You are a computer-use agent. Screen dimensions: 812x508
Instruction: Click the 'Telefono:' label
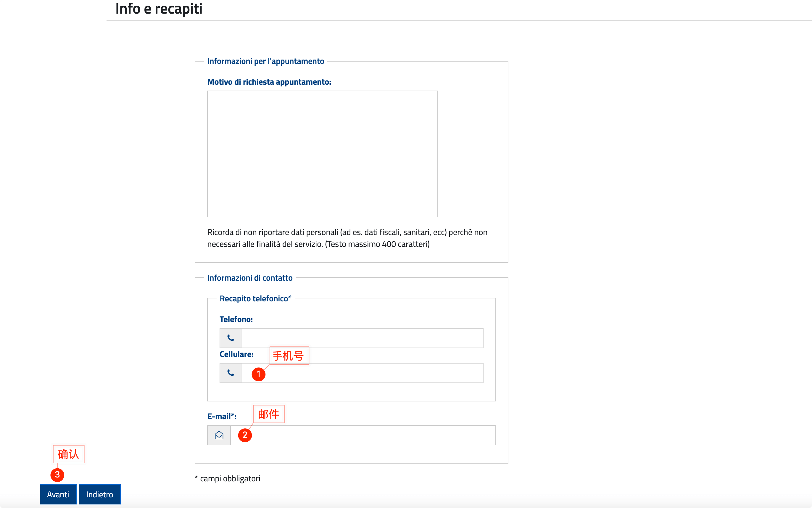tap(236, 319)
